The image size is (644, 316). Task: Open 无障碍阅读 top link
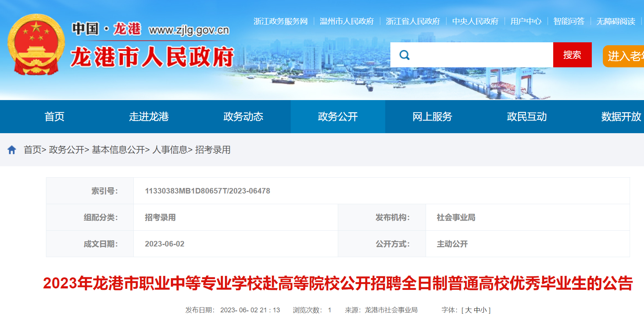(616, 21)
